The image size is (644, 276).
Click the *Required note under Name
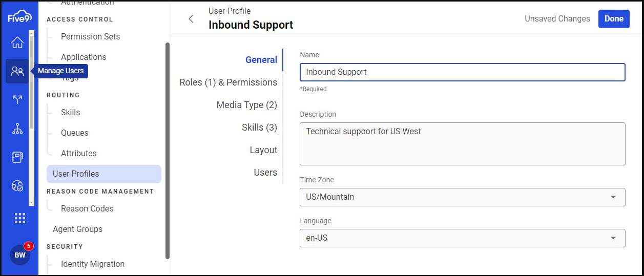[x=313, y=89]
